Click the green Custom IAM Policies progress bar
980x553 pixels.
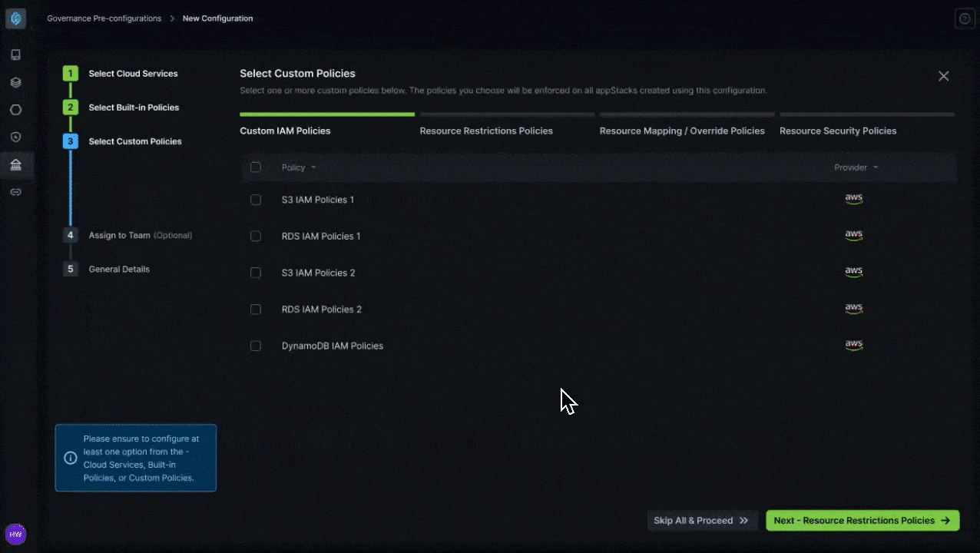coord(326,114)
